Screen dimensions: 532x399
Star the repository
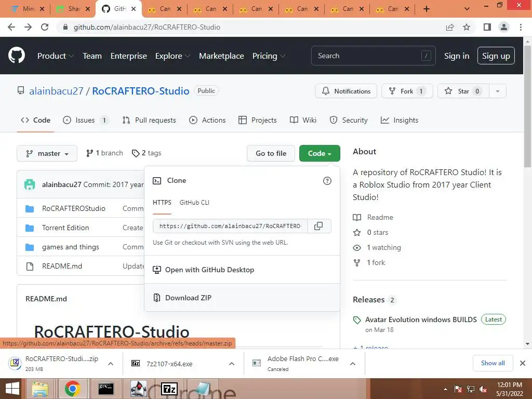tap(463, 91)
